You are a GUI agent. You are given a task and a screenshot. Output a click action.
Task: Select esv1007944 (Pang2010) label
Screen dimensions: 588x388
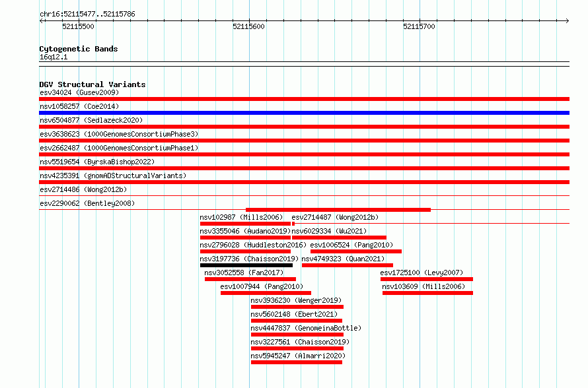click(x=262, y=286)
